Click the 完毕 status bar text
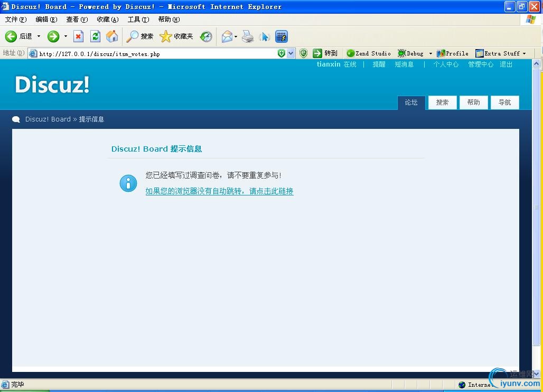The width and height of the screenshot is (543, 392). pos(17,385)
